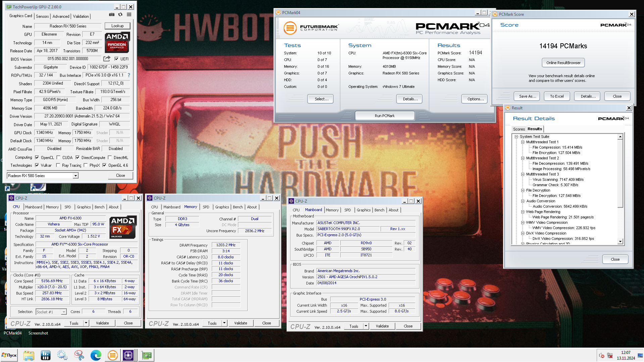Click the GPU-Z refresh icon
The image size is (644, 362).
120,15
